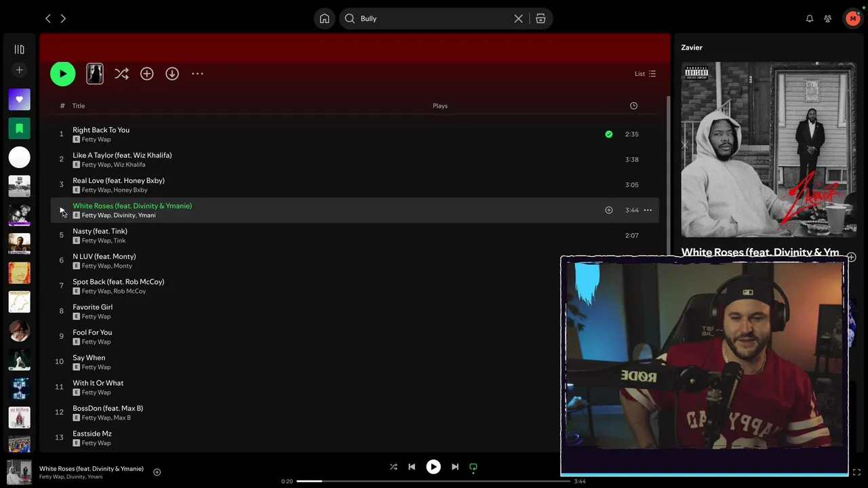Add current song to Liked Songs from bar
The image size is (868, 488).
click(x=157, y=472)
